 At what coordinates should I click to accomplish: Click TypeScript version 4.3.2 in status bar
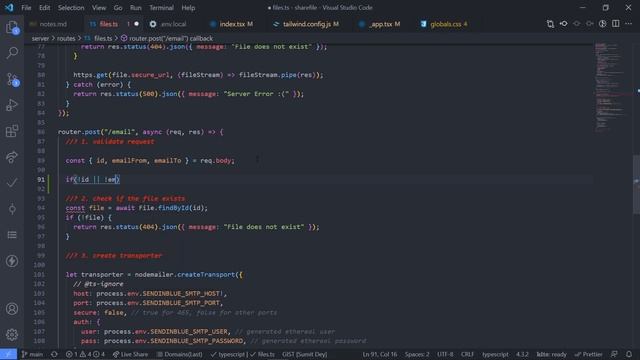[x=522, y=354]
